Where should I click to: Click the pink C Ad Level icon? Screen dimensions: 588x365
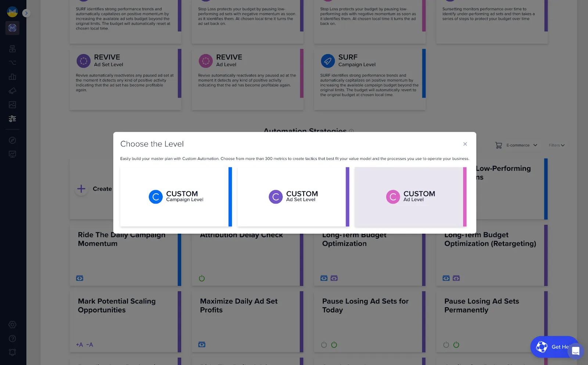coord(393,197)
